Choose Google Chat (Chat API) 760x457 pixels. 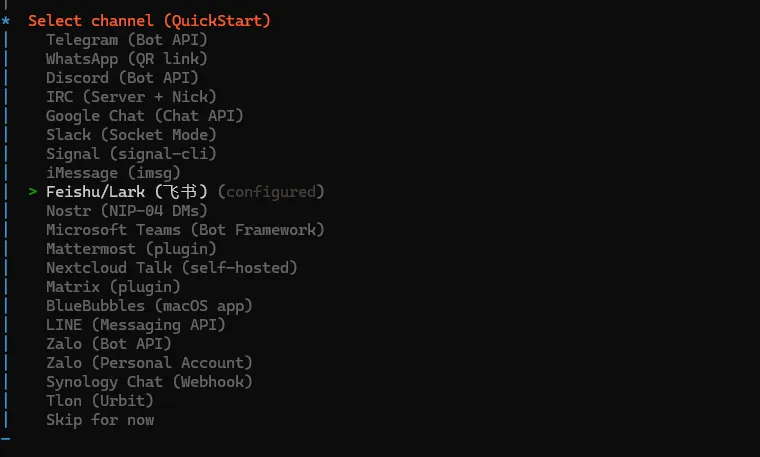pyautogui.click(x=145, y=116)
